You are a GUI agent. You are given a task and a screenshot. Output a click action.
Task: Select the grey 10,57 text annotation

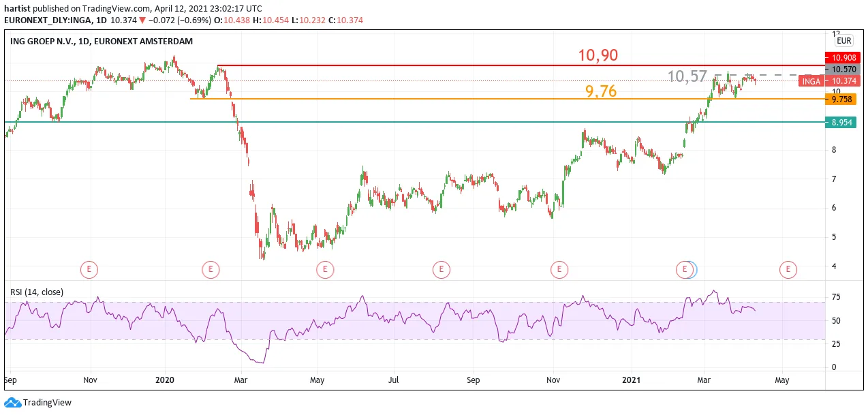point(687,76)
